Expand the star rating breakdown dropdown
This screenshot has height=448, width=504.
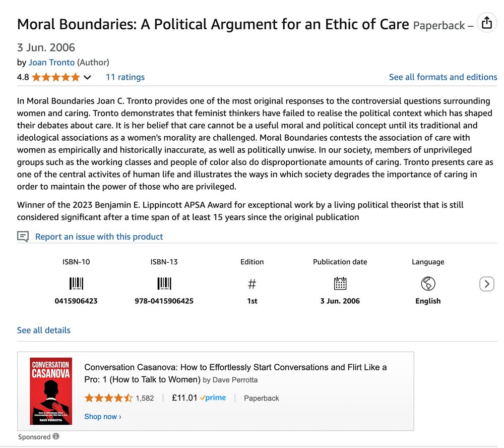87,77
